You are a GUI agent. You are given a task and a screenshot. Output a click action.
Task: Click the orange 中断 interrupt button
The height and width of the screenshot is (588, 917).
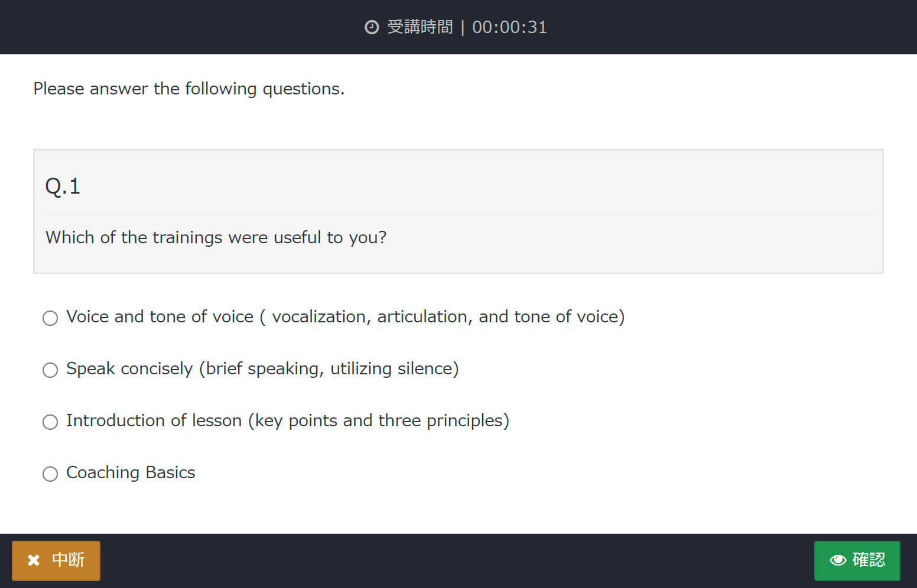tap(56, 560)
